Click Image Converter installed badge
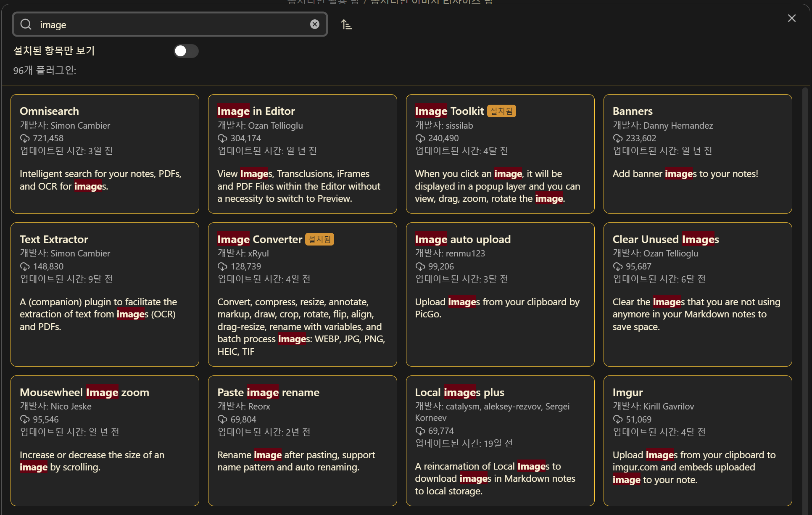Image resolution: width=812 pixels, height=515 pixels. pos(319,239)
